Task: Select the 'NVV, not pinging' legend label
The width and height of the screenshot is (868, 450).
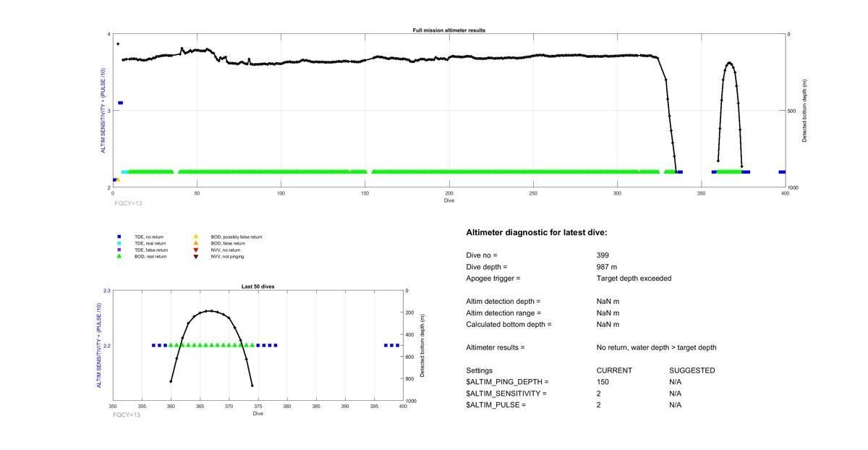Action: [x=227, y=256]
